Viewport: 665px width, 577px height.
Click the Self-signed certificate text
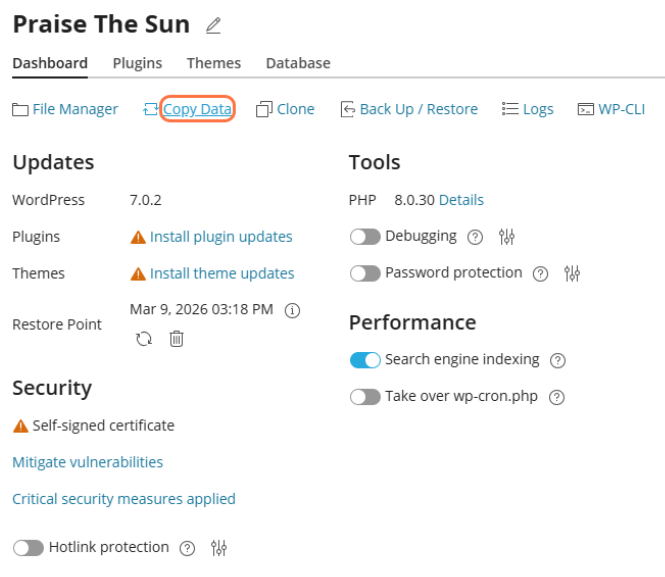[x=103, y=426]
